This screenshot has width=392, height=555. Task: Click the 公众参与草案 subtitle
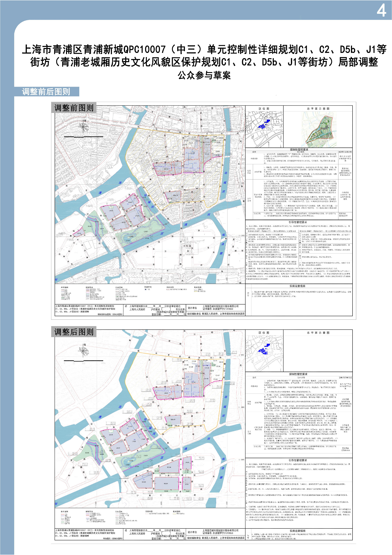204,75
